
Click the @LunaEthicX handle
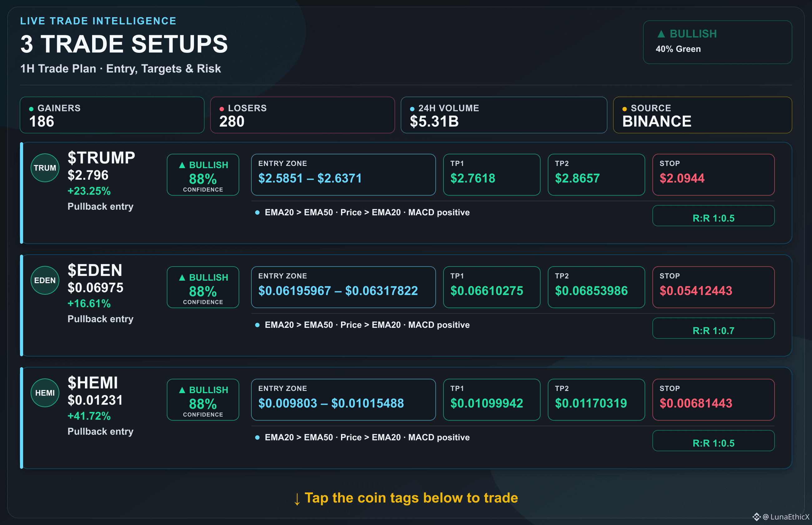click(x=786, y=517)
